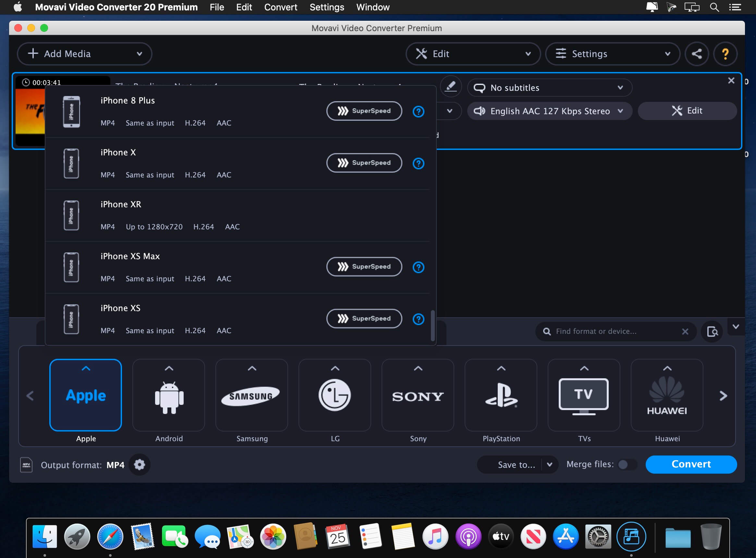Click the Edit button next to the audio track
This screenshot has width=756, height=558.
click(688, 110)
